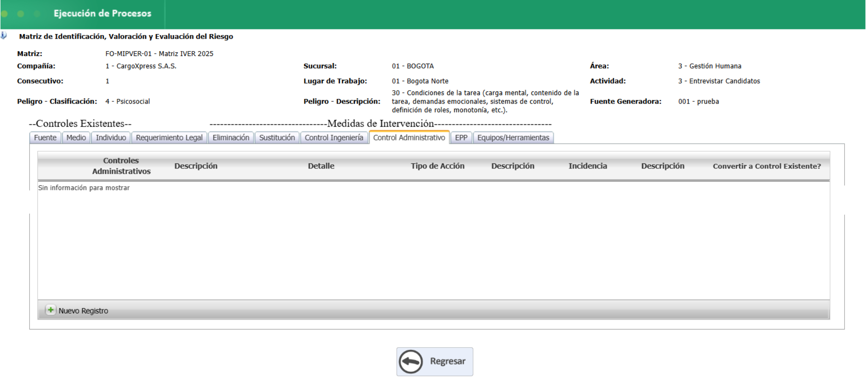
Task: Click the Incidencia column header
Action: tap(588, 166)
